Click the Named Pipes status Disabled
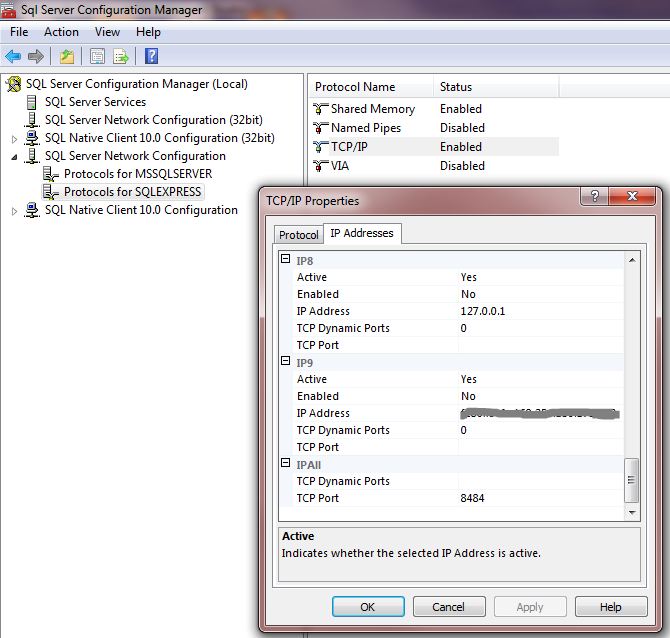 (x=462, y=127)
